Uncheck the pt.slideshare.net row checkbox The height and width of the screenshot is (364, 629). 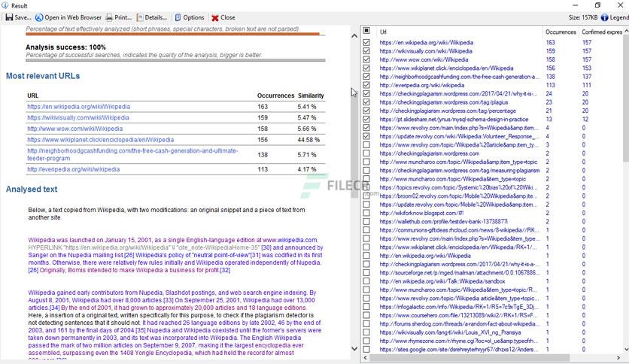tap(366, 119)
